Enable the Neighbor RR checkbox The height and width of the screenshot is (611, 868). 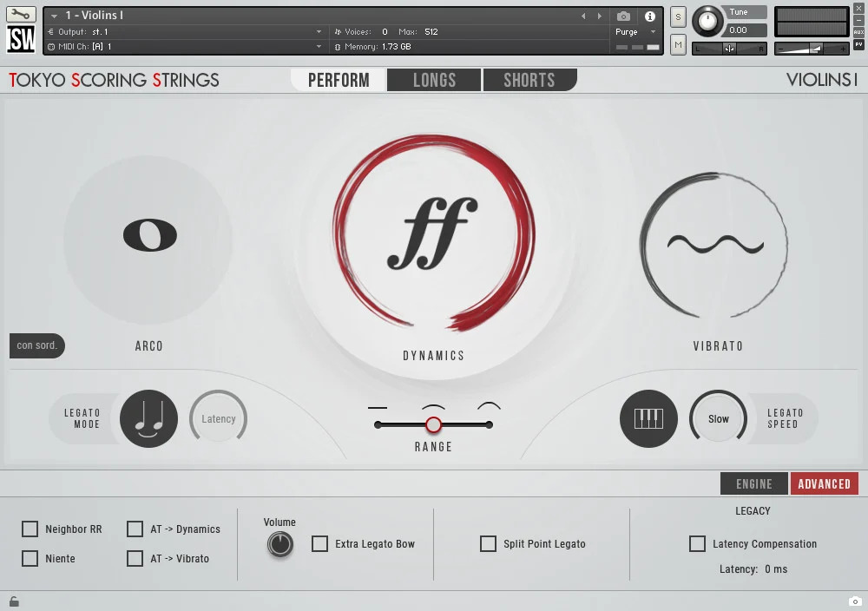(x=30, y=529)
